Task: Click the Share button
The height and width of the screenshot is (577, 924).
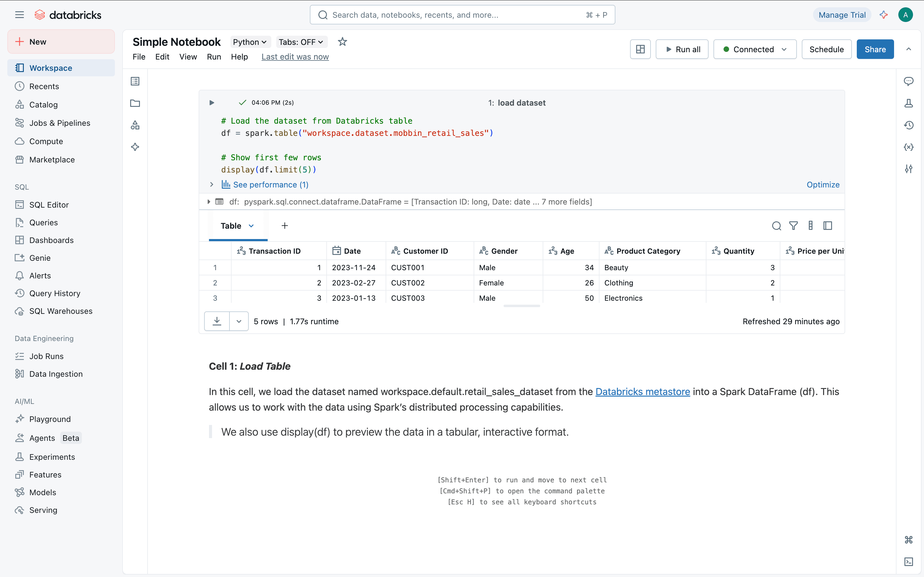Action: pos(875,49)
